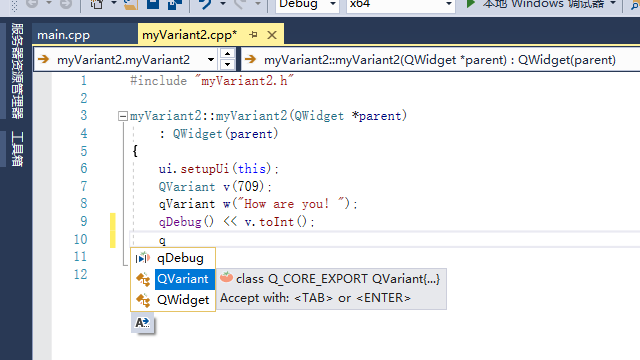Open the x64 platform dropdown
Viewport: 640px width, 360px height.
(x=400, y=5)
